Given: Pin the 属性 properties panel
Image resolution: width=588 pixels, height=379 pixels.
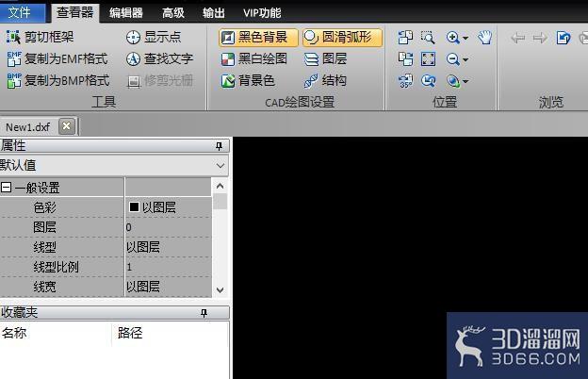Looking at the screenshot, I should click(220, 146).
